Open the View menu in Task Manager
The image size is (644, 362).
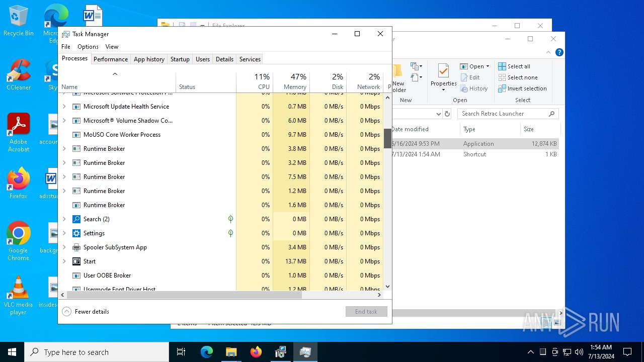coord(112,47)
